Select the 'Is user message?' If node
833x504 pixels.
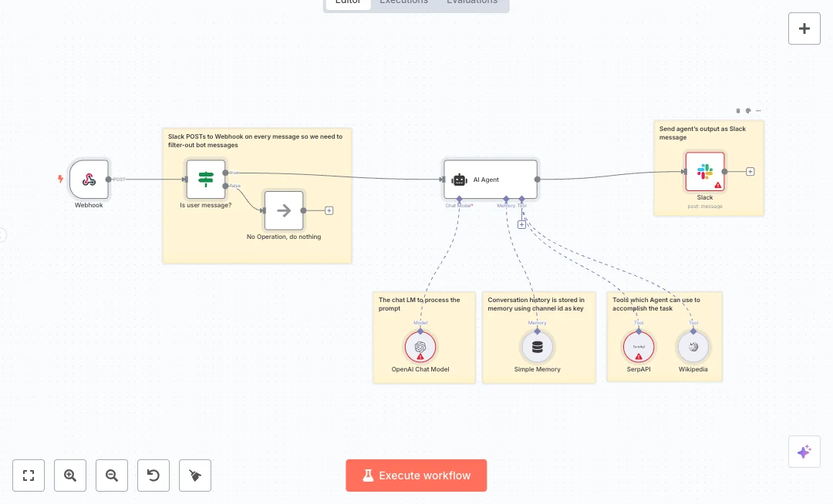coord(206,179)
